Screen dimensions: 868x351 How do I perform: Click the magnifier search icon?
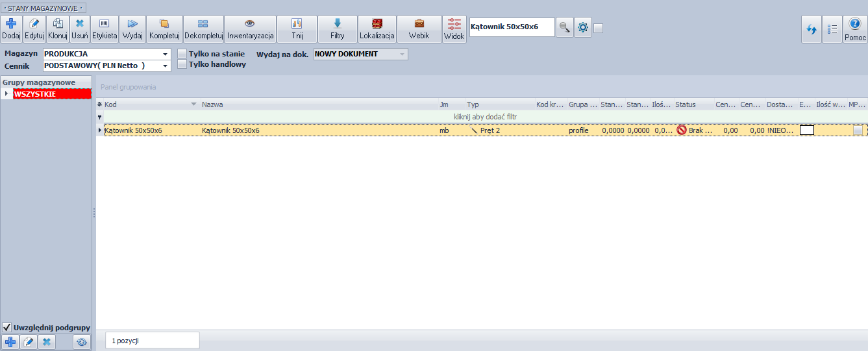[x=565, y=27]
